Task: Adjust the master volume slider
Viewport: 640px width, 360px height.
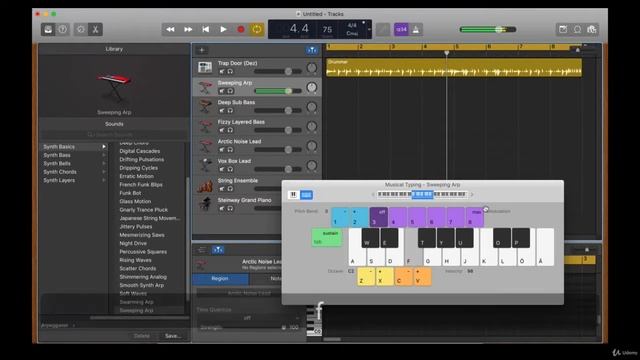Action: 488,29
